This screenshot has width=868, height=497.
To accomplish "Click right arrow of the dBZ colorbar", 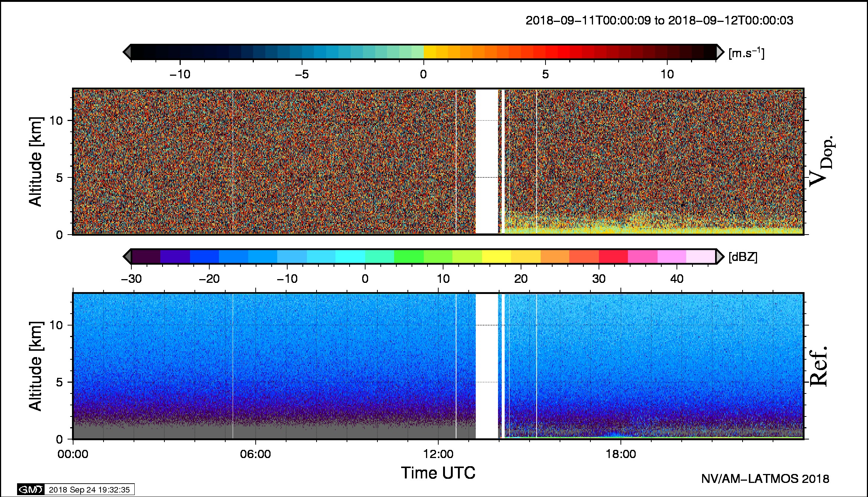I will (x=720, y=256).
